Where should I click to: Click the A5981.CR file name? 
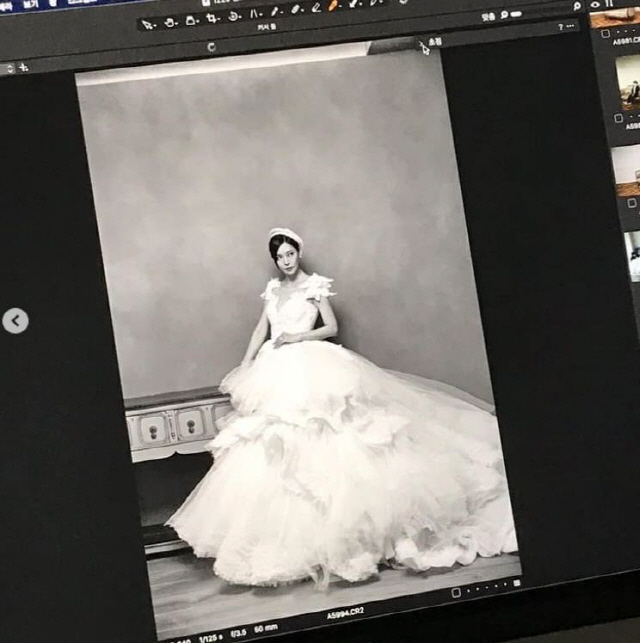point(626,41)
